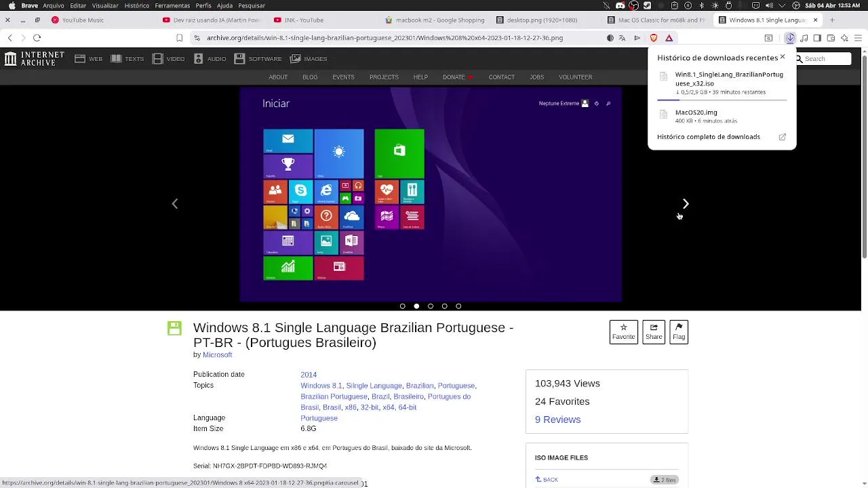Show previous carousel image with left arrow
Viewport: 868px width, 488px height.
click(x=175, y=203)
